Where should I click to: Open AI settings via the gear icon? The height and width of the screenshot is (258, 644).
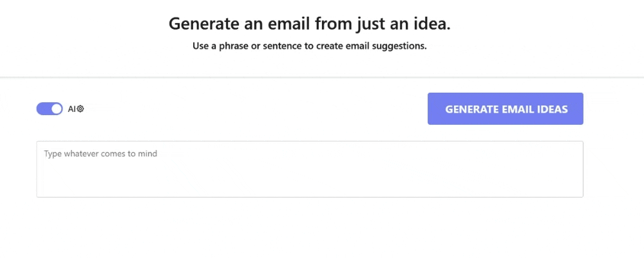pos(80,109)
